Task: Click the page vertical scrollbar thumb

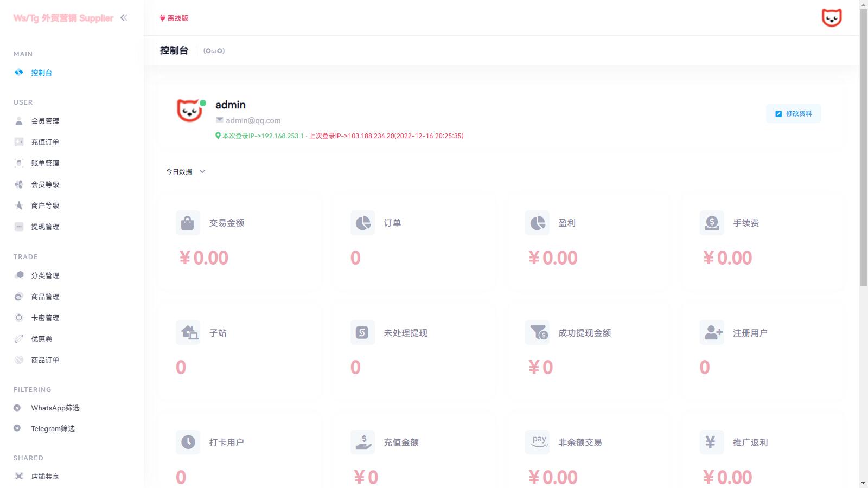Action: pyautogui.click(x=863, y=147)
